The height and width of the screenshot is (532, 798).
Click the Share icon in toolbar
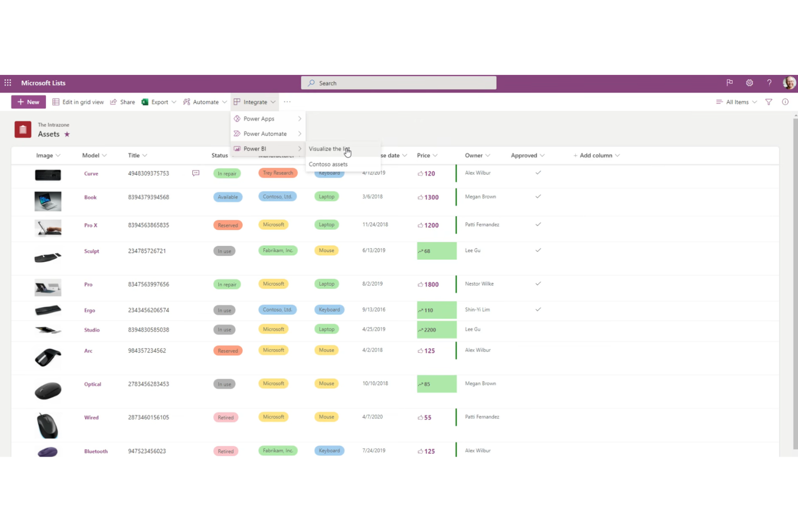coord(114,102)
